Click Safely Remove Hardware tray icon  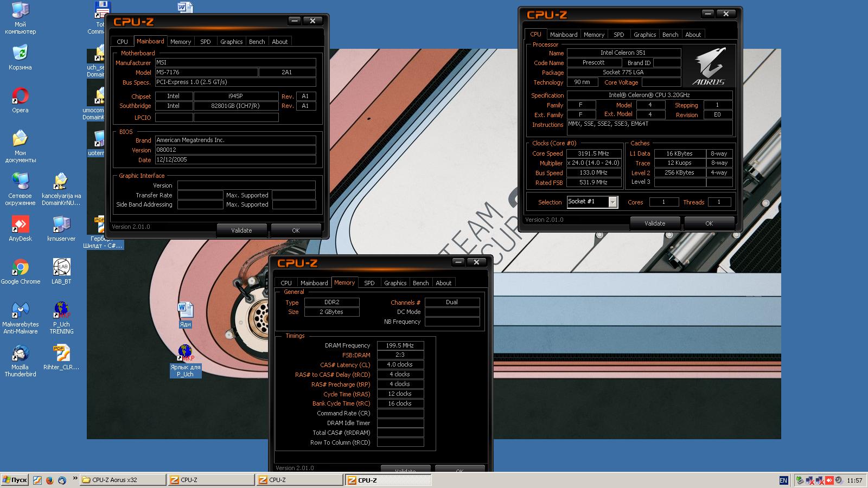[801, 480]
